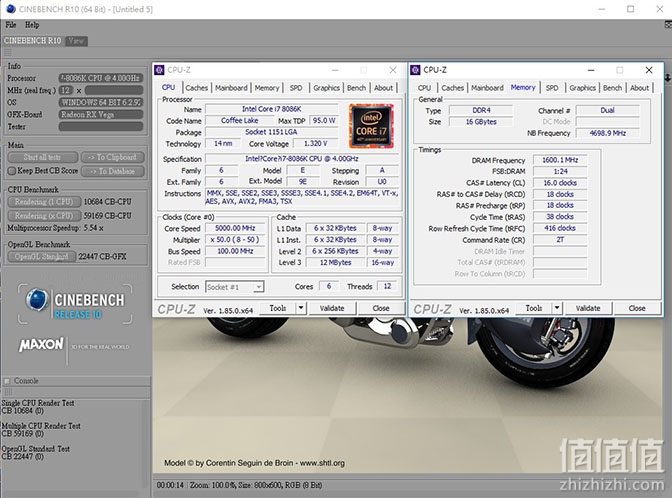Open SPD tab in right CPU-Z window
The height and width of the screenshot is (498, 672).
(552, 88)
